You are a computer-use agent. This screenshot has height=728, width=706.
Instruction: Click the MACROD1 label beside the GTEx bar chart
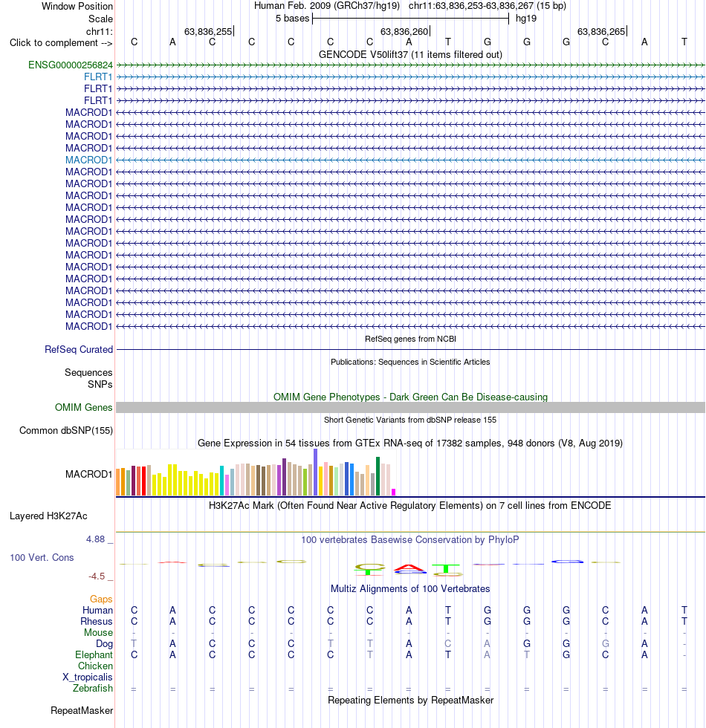point(88,474)
